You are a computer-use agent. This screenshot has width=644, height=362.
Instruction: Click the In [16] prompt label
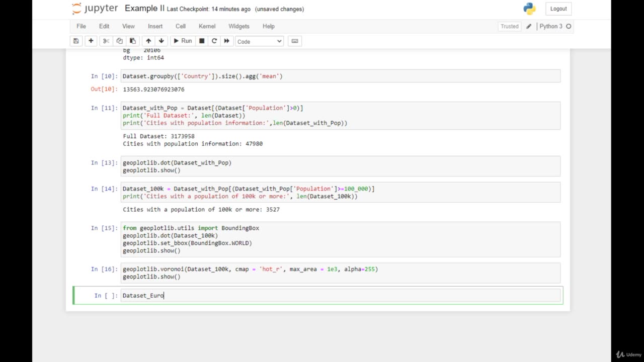tap(104, 269)
